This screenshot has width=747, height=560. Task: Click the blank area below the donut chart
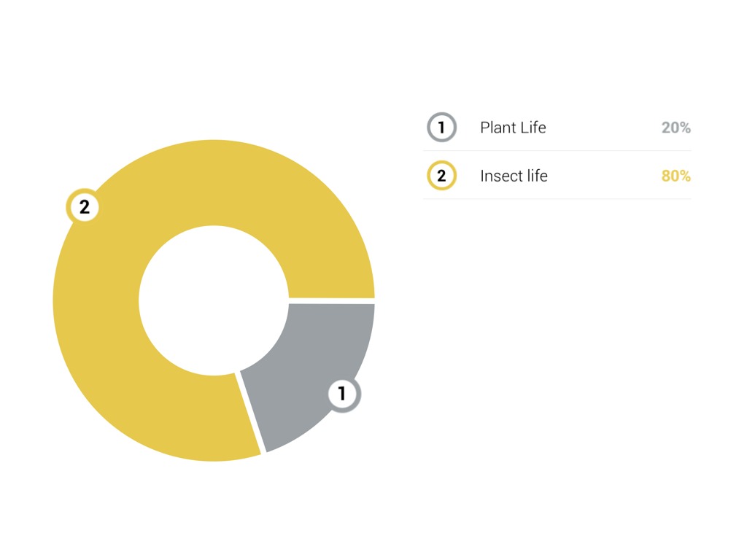click(x=213, y=510)
